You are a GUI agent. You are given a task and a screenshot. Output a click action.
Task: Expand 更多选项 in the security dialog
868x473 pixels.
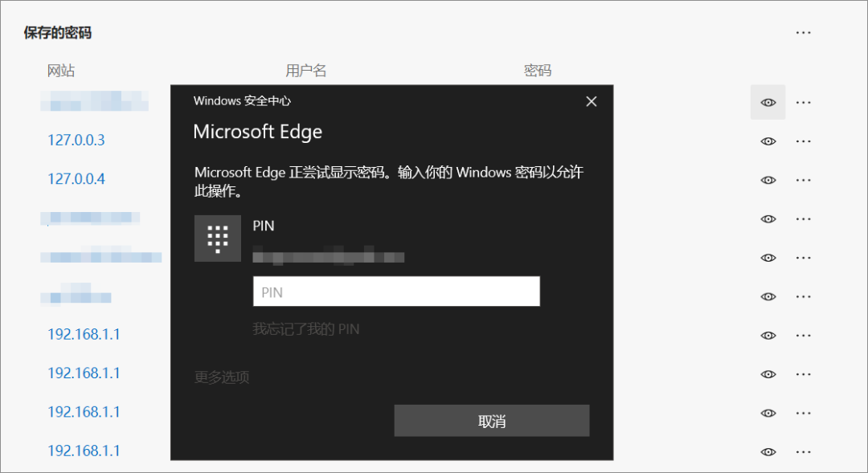222,377
